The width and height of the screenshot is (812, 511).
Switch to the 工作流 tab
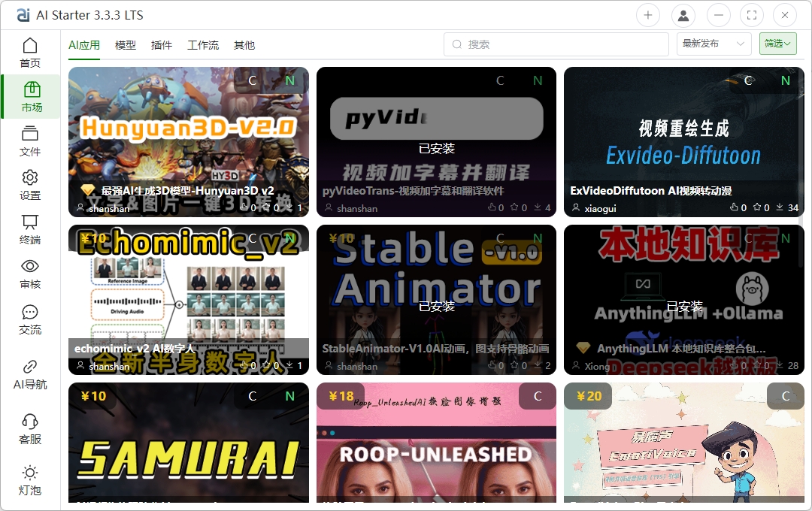click(203, 45)
